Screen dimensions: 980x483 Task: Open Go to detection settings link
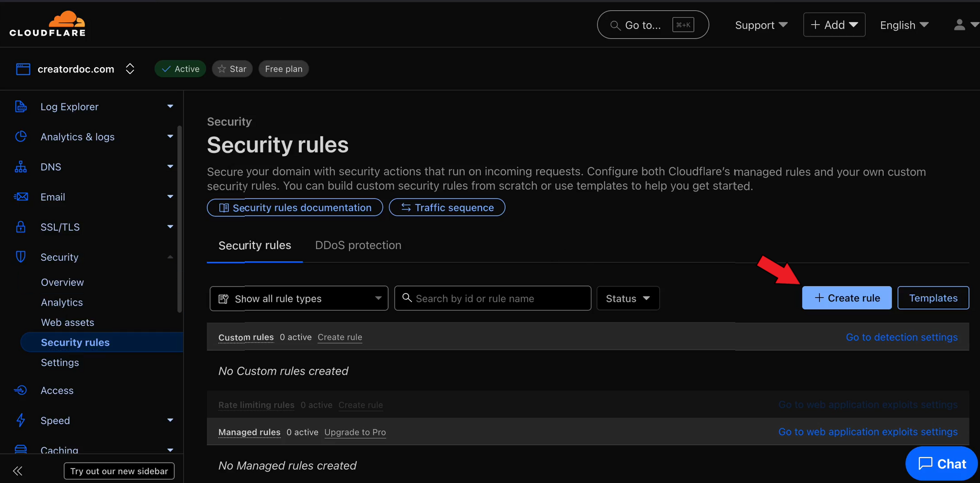click(x=901, y=337)
